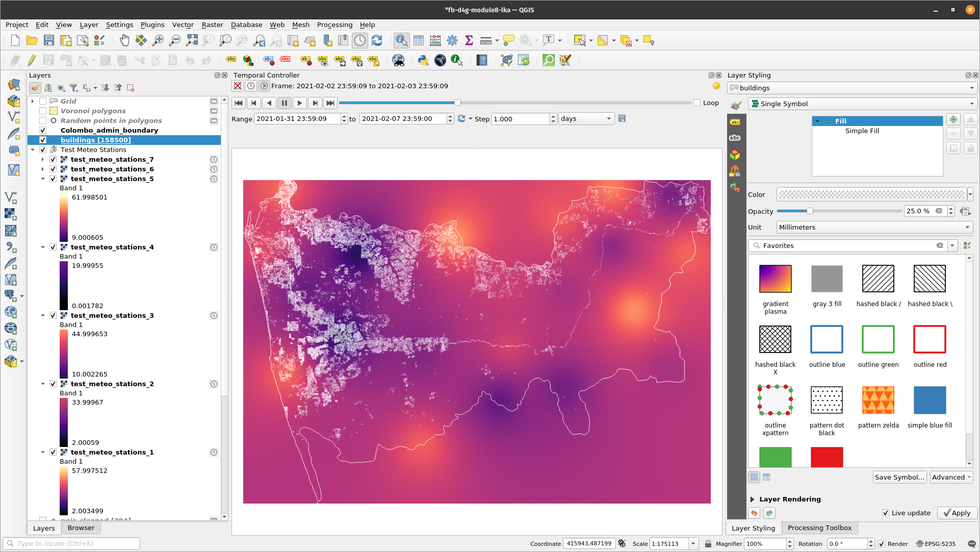Screen dimensions: 980x552
Task: Open the Single Symbol renderer dropdown
Action: (862, 104)
